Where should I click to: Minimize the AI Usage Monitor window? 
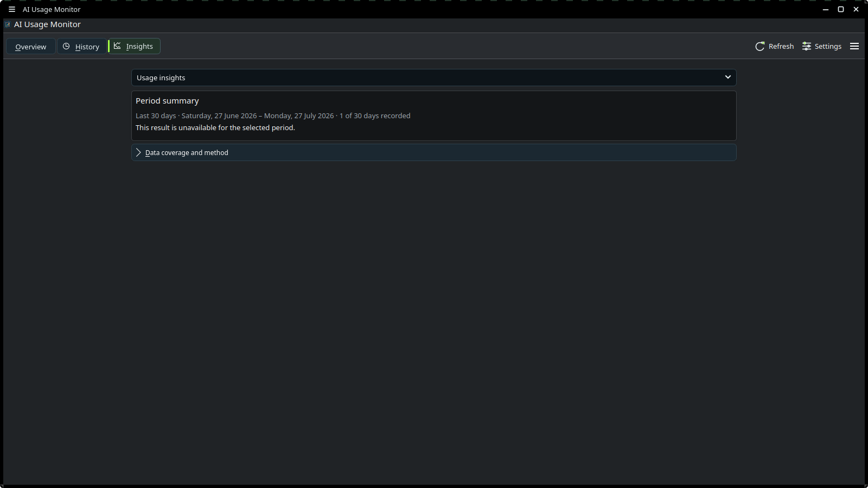826,9
